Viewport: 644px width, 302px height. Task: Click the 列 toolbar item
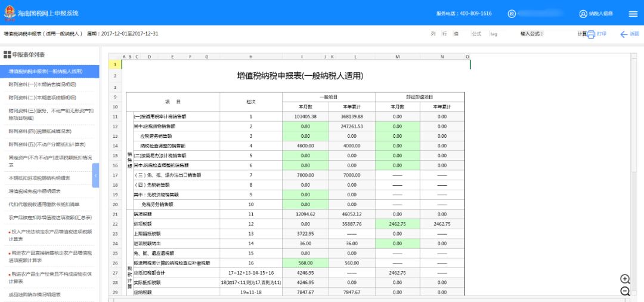[x=433, y=34]
